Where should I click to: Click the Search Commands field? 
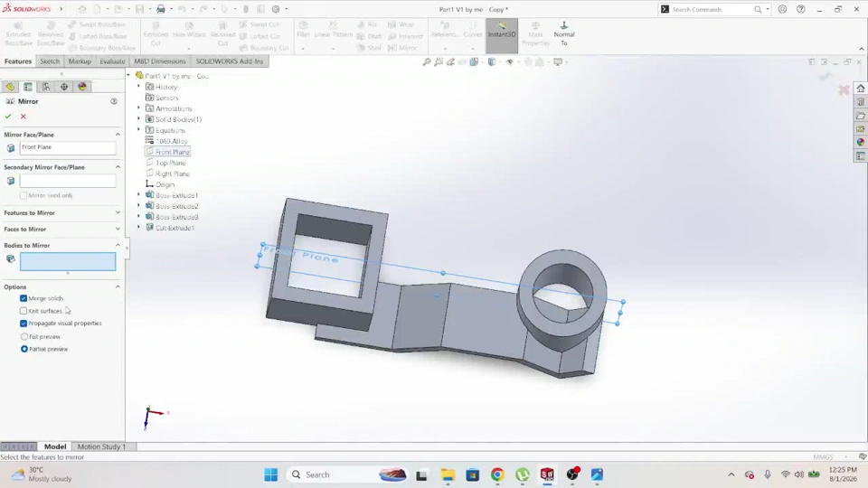tap(712, 9)
